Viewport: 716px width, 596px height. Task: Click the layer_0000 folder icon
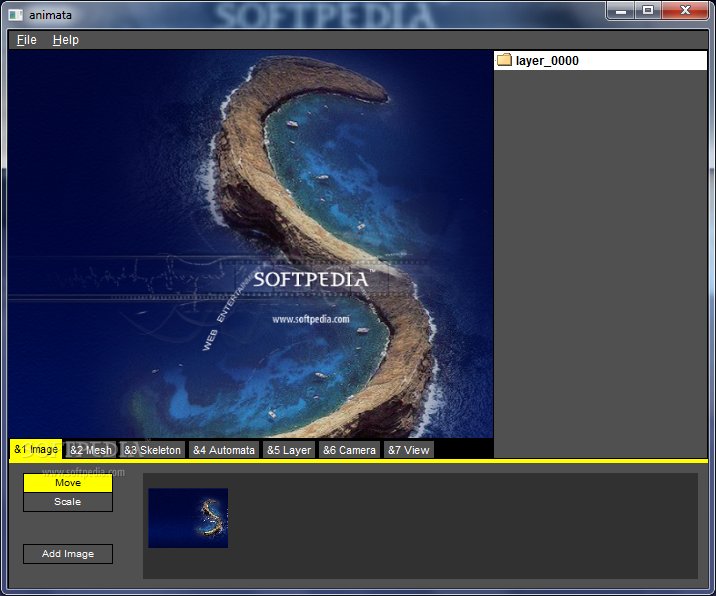(504, 60)
